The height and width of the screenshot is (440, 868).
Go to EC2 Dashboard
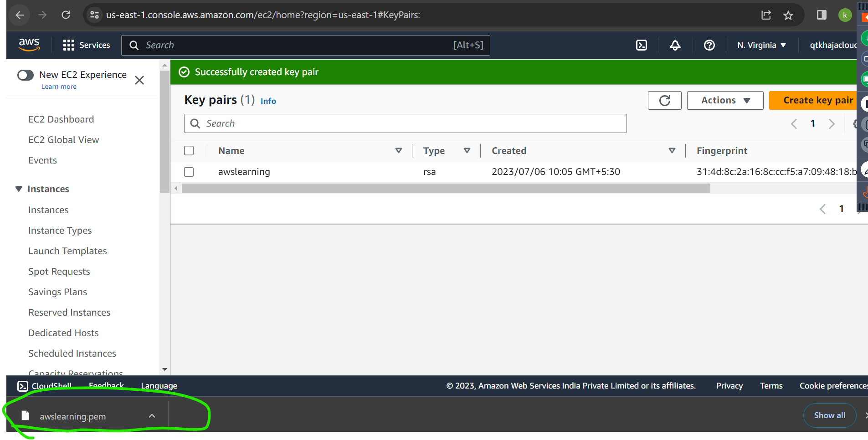(61, 119)
